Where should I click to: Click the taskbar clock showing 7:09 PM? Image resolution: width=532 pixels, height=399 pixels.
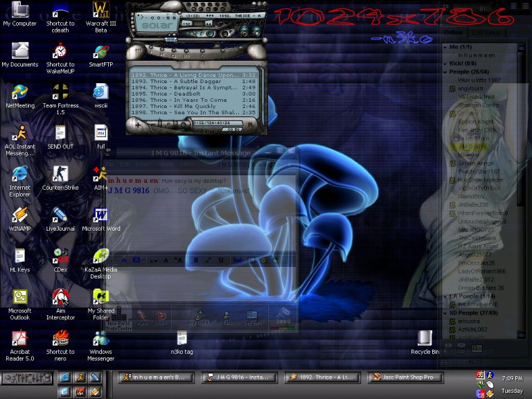coord(512,378)
